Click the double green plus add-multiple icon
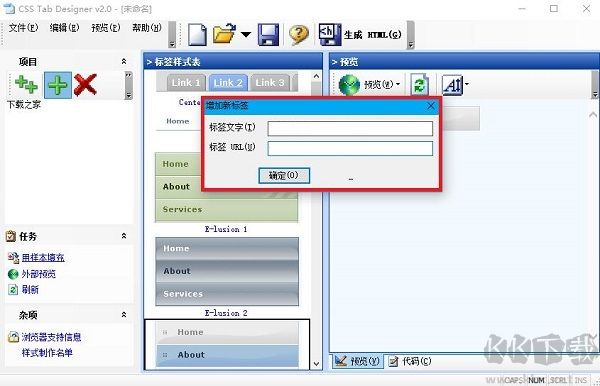The image size is (600, 386). 26,85
